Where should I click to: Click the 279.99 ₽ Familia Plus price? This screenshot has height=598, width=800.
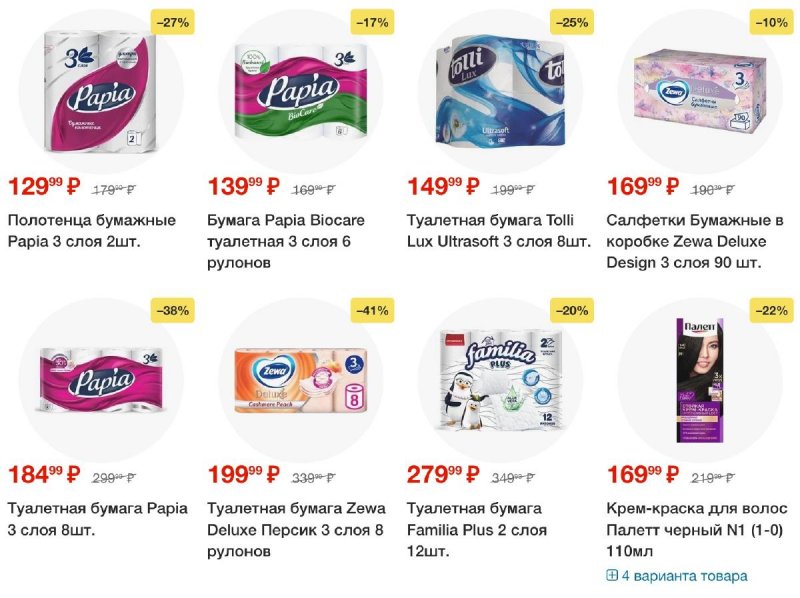(x=443, y=474)
